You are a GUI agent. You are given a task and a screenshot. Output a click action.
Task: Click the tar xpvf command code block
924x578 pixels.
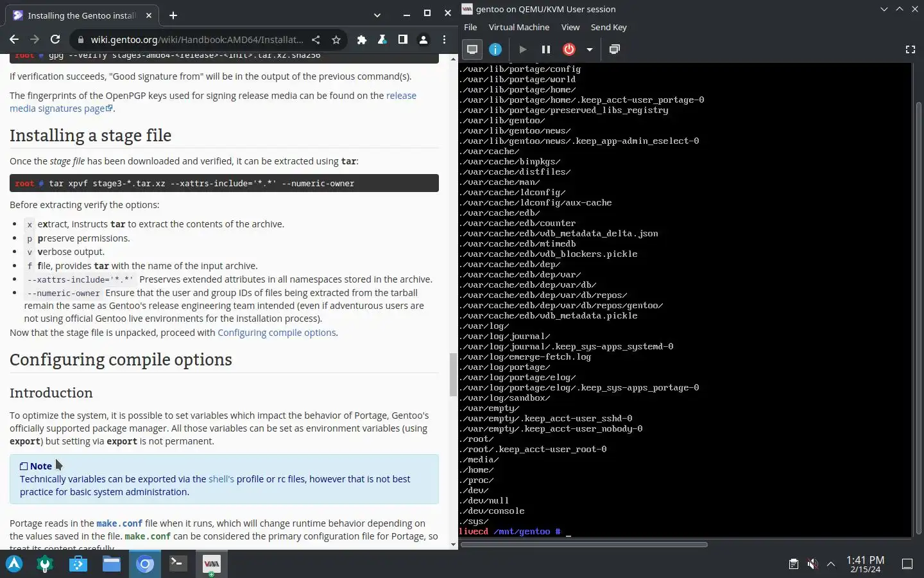[224, 183]
